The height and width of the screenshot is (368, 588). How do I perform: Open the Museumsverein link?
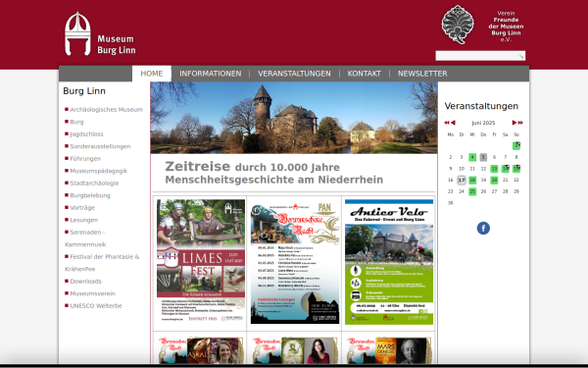pos(93,293)
